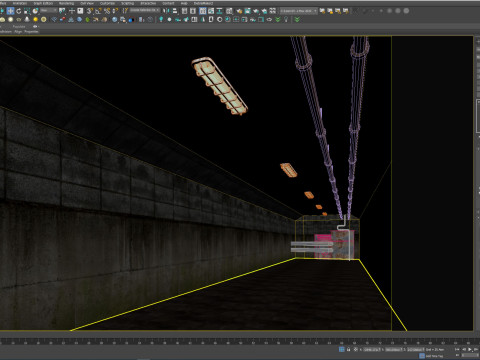Click the yellow sun light icon
The height and width of the screenshot is (360, 480).
35,19
